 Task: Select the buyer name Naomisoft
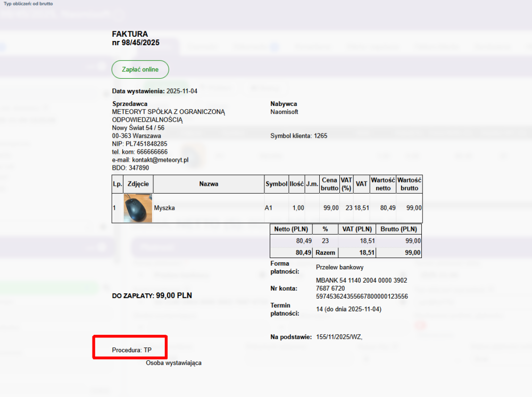pos(284,112)
